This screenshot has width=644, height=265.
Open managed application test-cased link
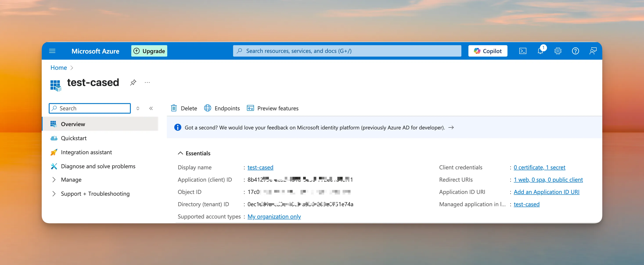tap(527, 204)
